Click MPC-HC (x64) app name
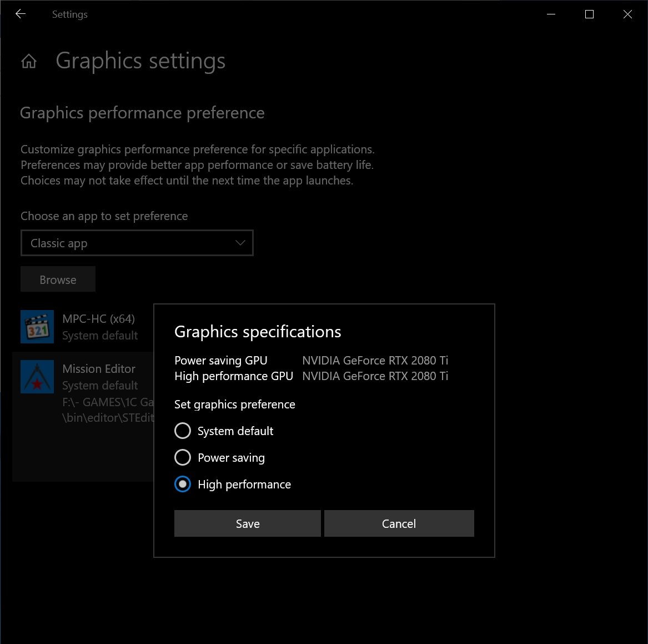The height and width of the screenshot is (644, 648). pyautogui.click(x=99, y=319)
